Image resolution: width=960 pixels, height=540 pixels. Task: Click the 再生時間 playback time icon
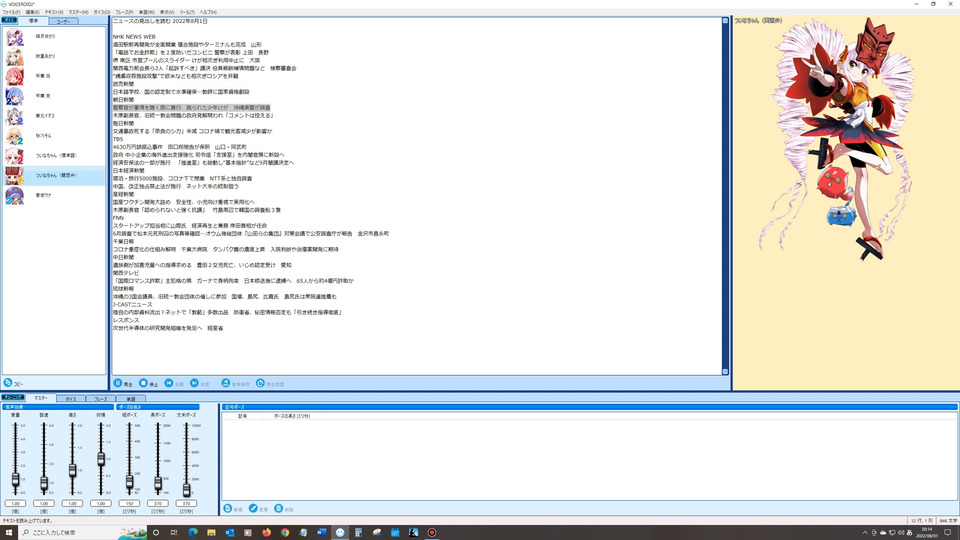click(260, 383)
